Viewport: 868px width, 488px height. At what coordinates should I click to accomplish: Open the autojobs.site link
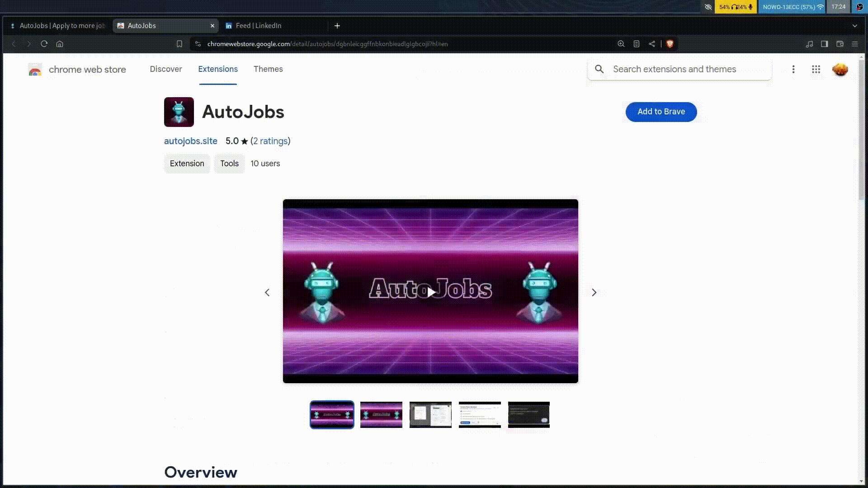[190, 141]
